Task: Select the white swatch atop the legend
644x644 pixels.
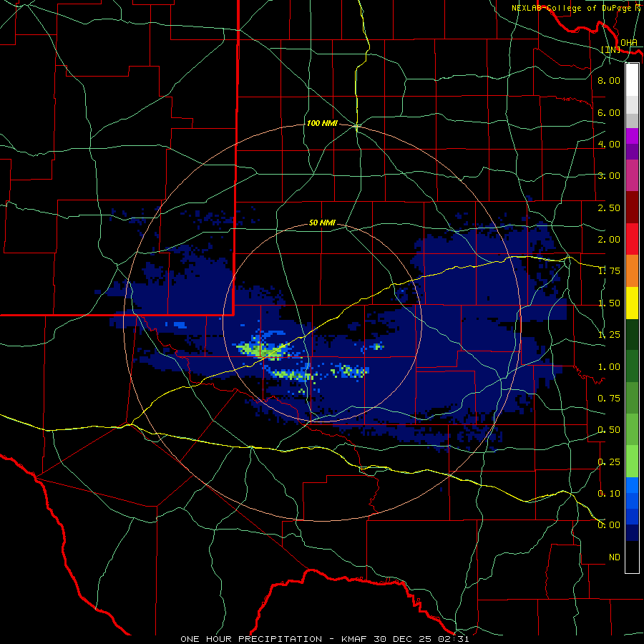Action: (x=632, y=80)
